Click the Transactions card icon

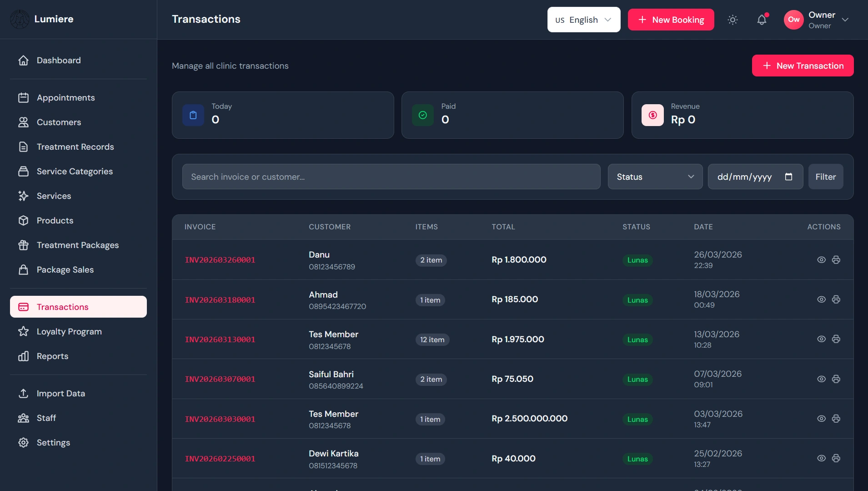[x=23, y=307]
